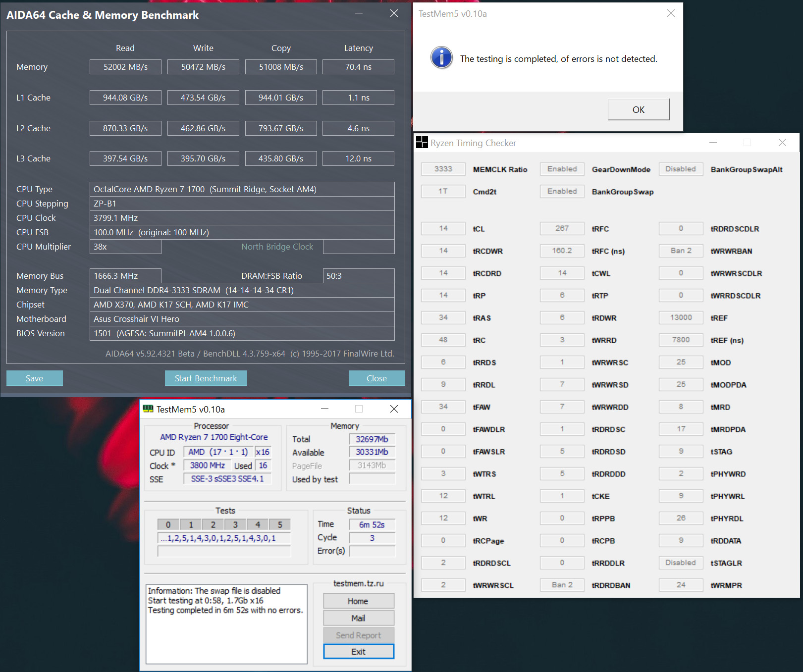This screenshot has width=803, height=672.
Task: Select test cell 3 in TestMem5 Tests
Action: 235,525
